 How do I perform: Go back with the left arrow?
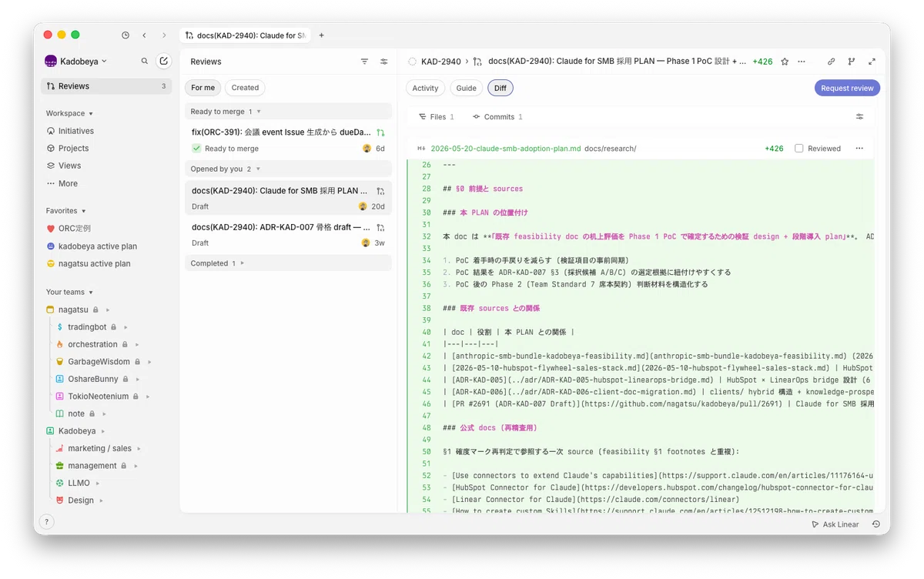click(x=144, y=35)
